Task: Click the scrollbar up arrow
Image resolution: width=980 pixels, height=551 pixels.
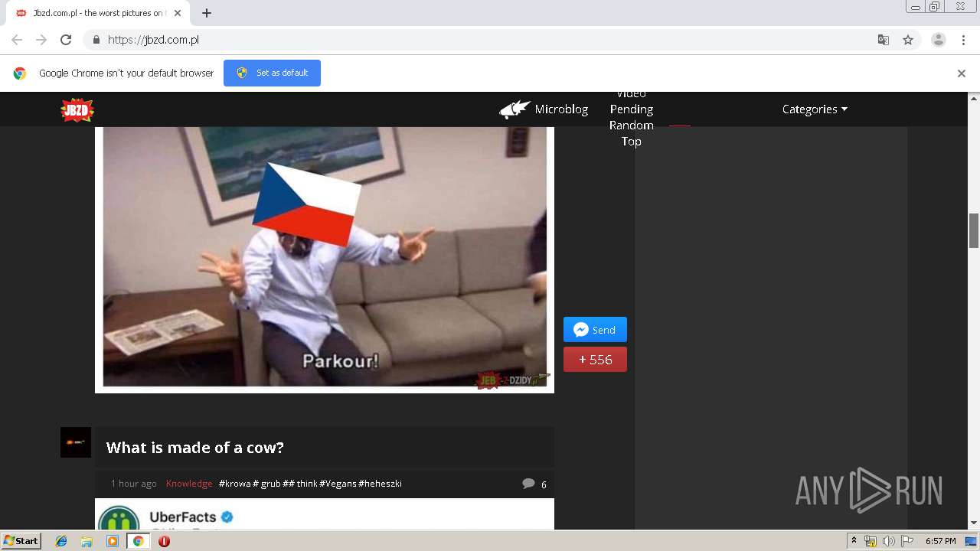Action: point(974,98)
